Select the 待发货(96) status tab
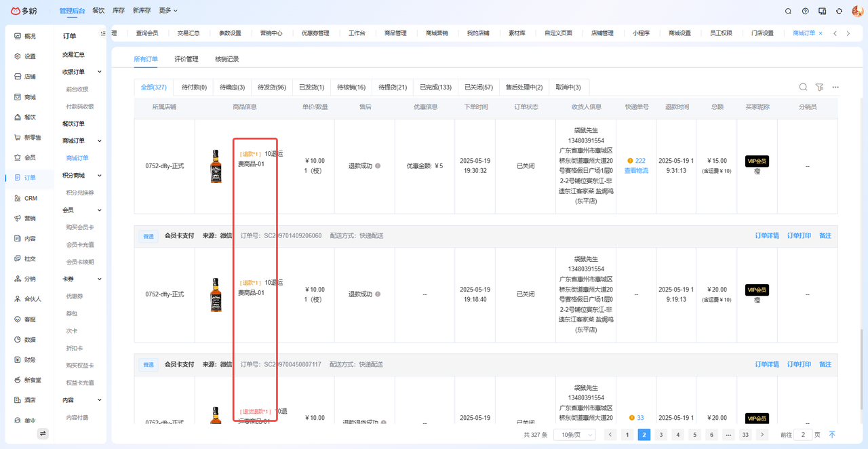Image resolution: width=868 pixels, height=449 pixels. (x=272, y=87)
